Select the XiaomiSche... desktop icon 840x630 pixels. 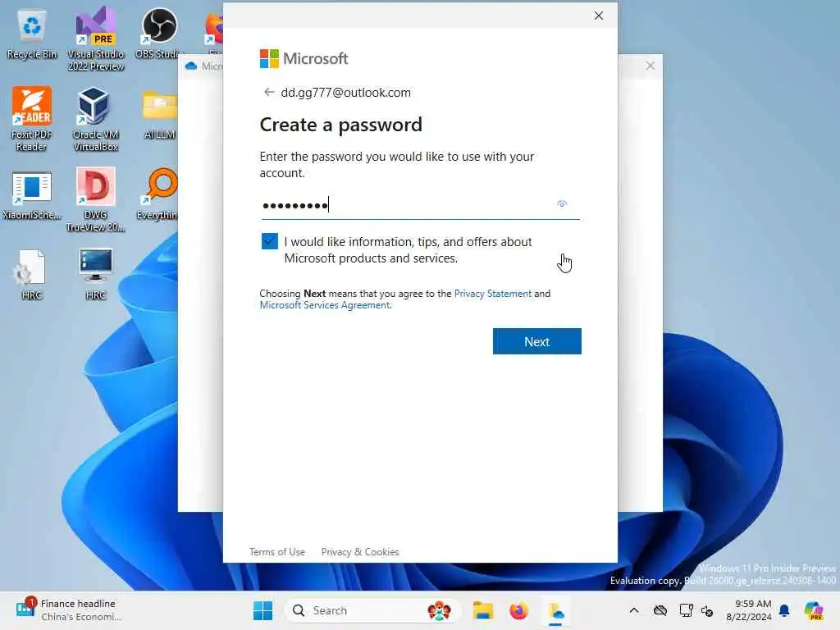[x=32, y=195]
